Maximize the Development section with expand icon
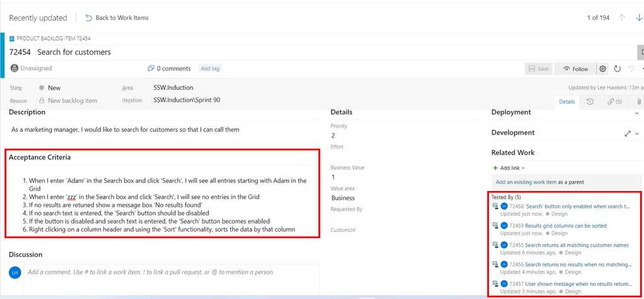 coord(627,133)
